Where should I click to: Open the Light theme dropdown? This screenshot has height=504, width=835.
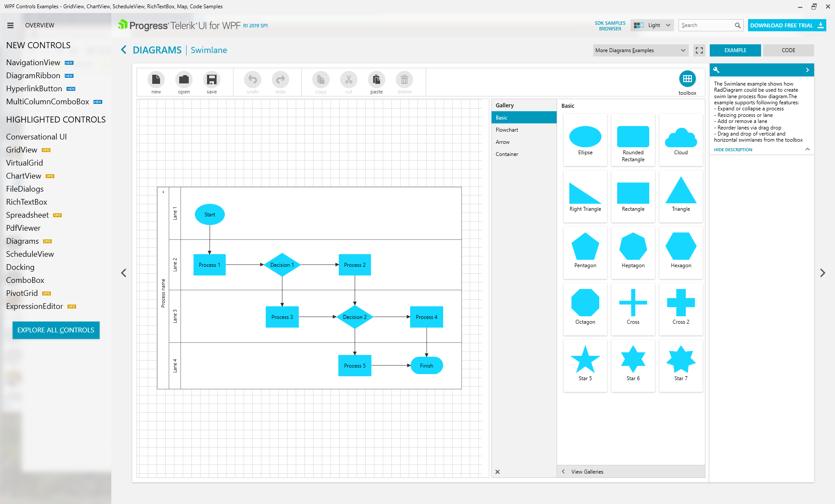tap(652, 25)
